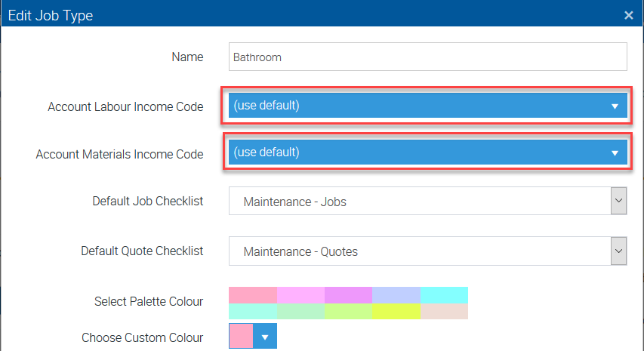
Task: Select the pale green palette swatch
Action: pos(300,311)
